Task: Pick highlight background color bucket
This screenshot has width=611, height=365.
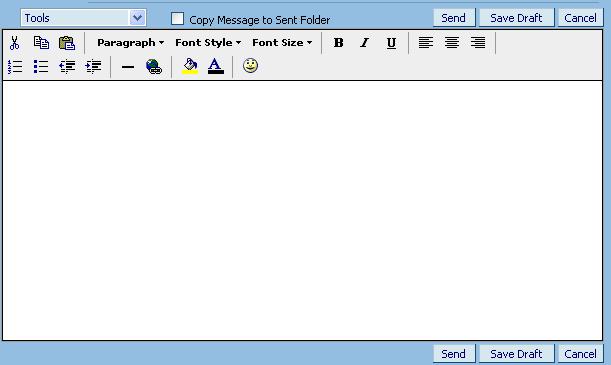Action: (190, 66)
